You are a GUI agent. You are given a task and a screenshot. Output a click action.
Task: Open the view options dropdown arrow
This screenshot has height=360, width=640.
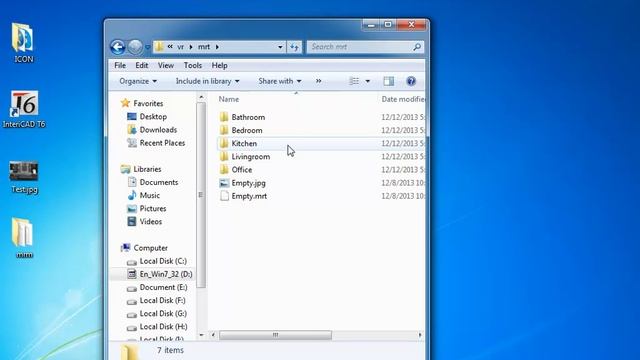[367, 81]
